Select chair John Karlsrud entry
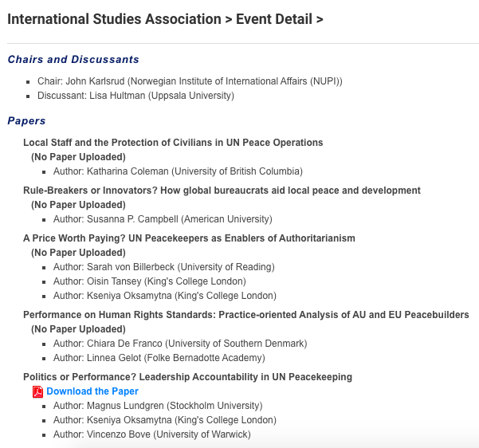The width and height of the screenshot is (479, 448). pos(190,81)
